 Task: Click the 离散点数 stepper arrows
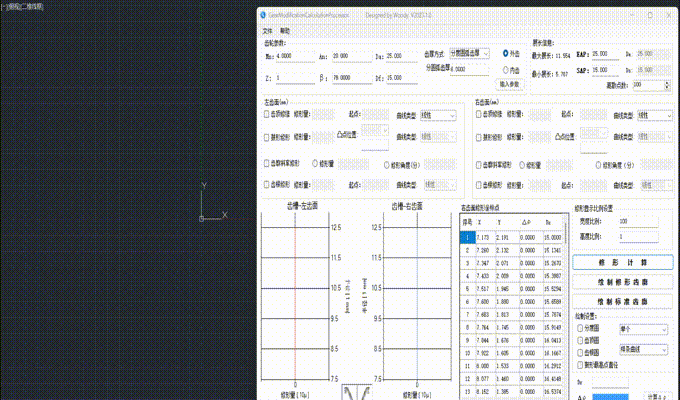(667, 85)
